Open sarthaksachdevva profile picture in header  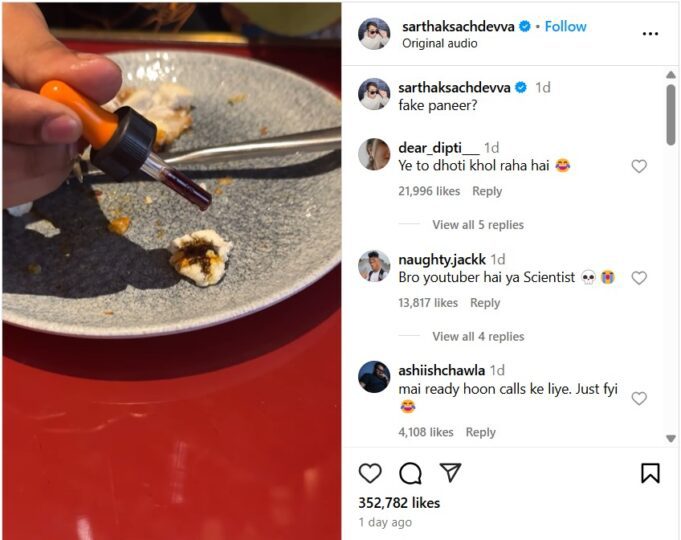374,34
